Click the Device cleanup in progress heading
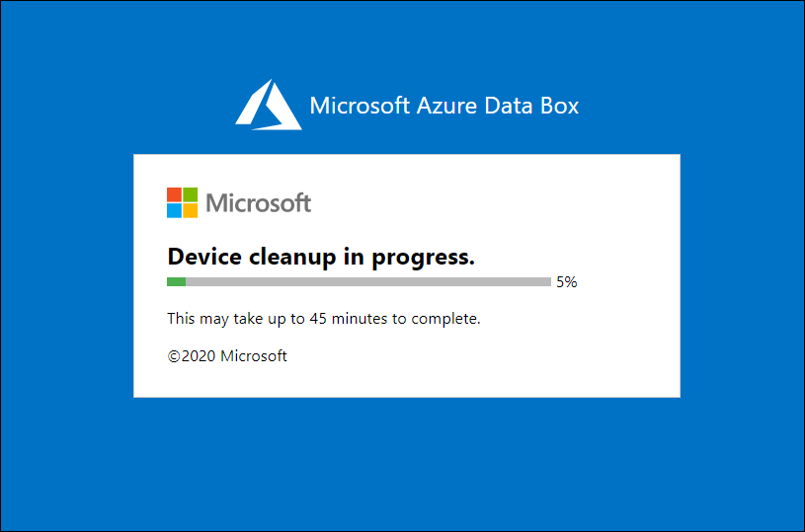805x532 pixels. [x=321, y=257]
